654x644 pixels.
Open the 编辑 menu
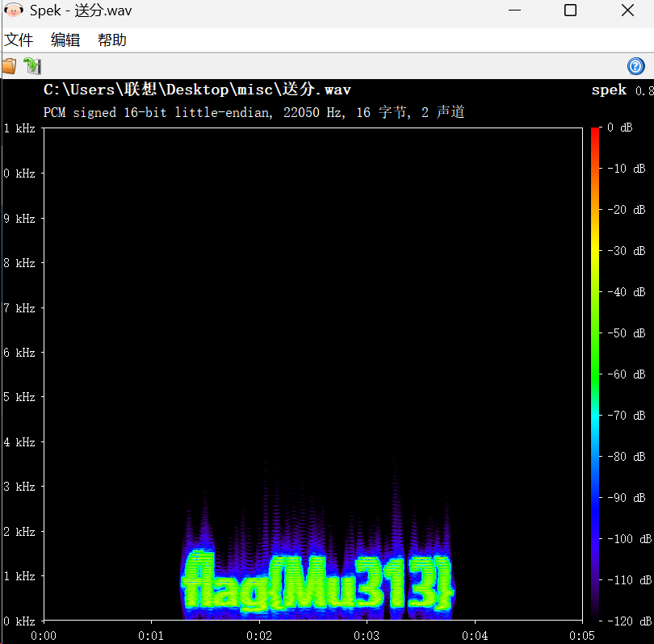tap(65, 40)
